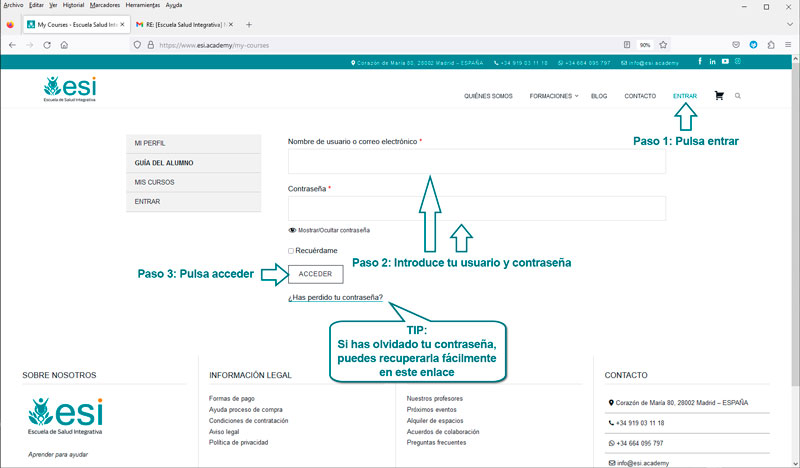Open the CONTACTO navigation link
800x468 pixels.
(640, 96)
